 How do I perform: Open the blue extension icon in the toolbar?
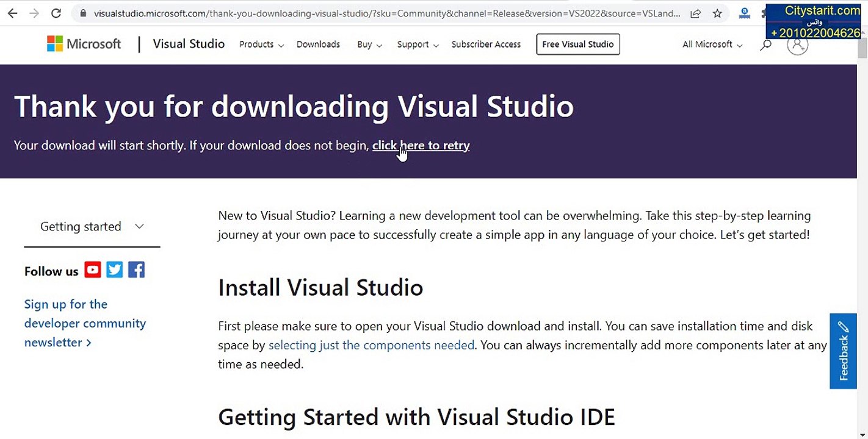[x=744, y=13]
